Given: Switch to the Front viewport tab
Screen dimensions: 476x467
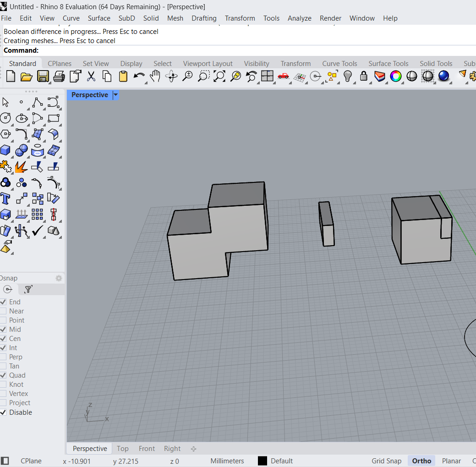Looking at the screenshot, I should [147, 449].
